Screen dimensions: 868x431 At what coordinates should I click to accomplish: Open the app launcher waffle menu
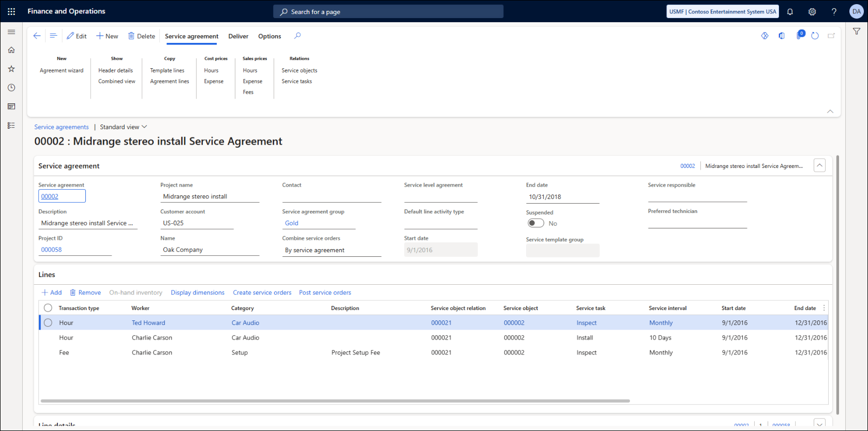click(11, 11)
